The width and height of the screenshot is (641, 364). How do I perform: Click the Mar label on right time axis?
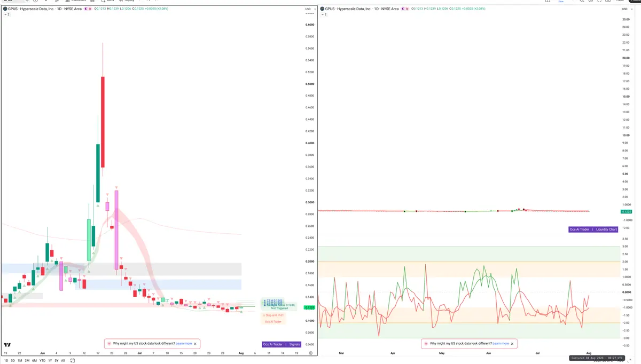pyautogui.click(x=341, y=353)
